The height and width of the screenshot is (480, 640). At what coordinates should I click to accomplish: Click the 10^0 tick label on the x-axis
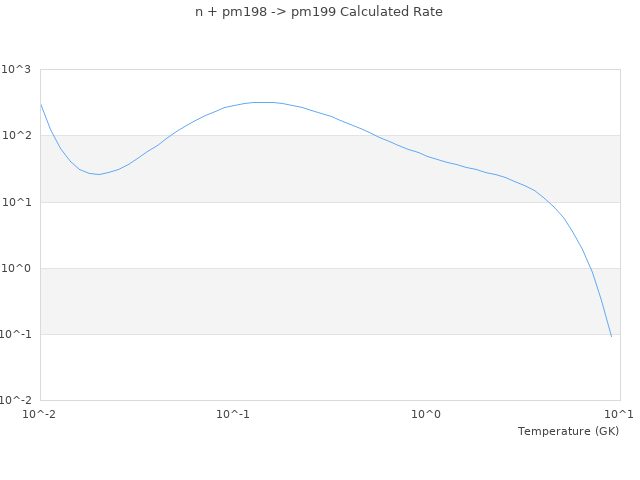(426, 414)
